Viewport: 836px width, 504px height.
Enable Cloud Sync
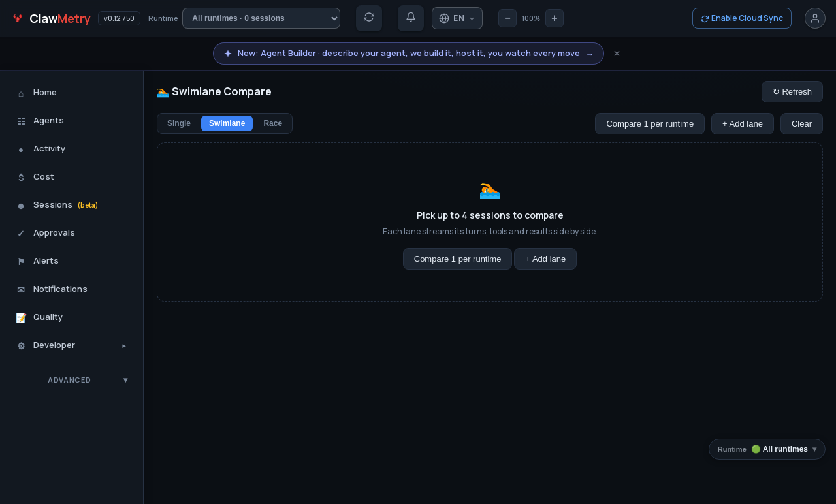742,18
